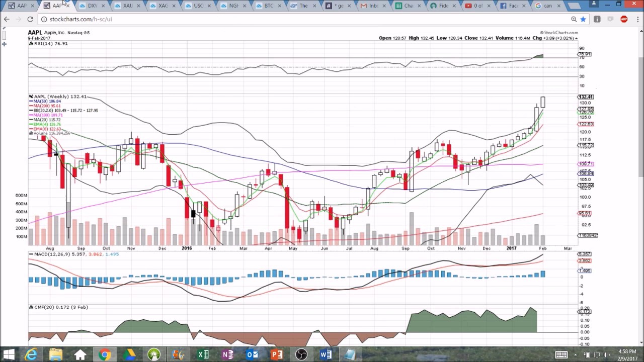This screenshot has width=644, height=362.
Task: Open Word from the taskbar
Action: point(326,355)
